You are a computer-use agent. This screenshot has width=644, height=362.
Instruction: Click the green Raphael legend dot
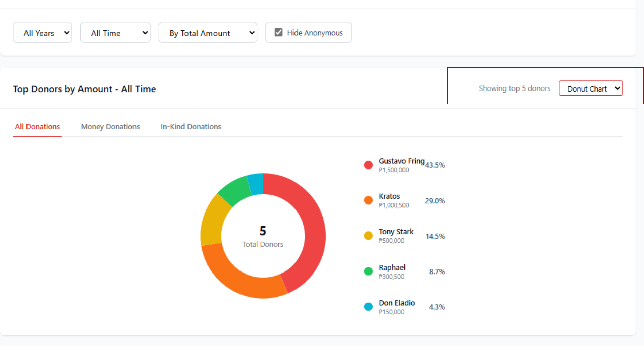(368, 271)
